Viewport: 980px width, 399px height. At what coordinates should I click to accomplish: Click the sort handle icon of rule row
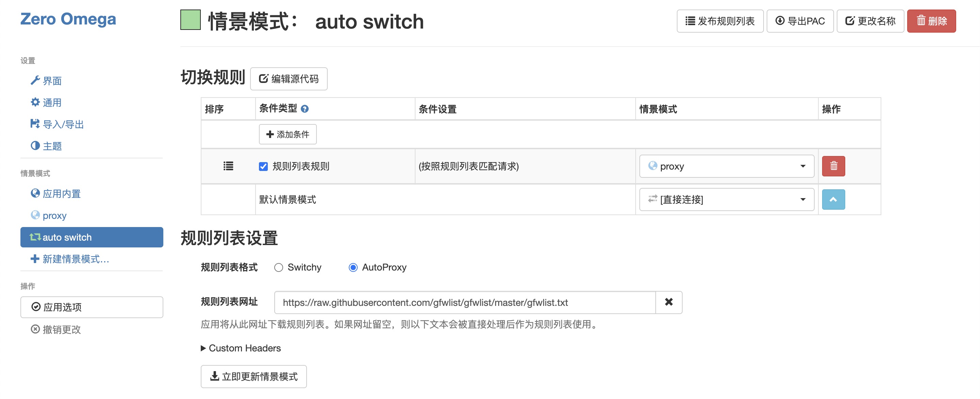[228, 166]
